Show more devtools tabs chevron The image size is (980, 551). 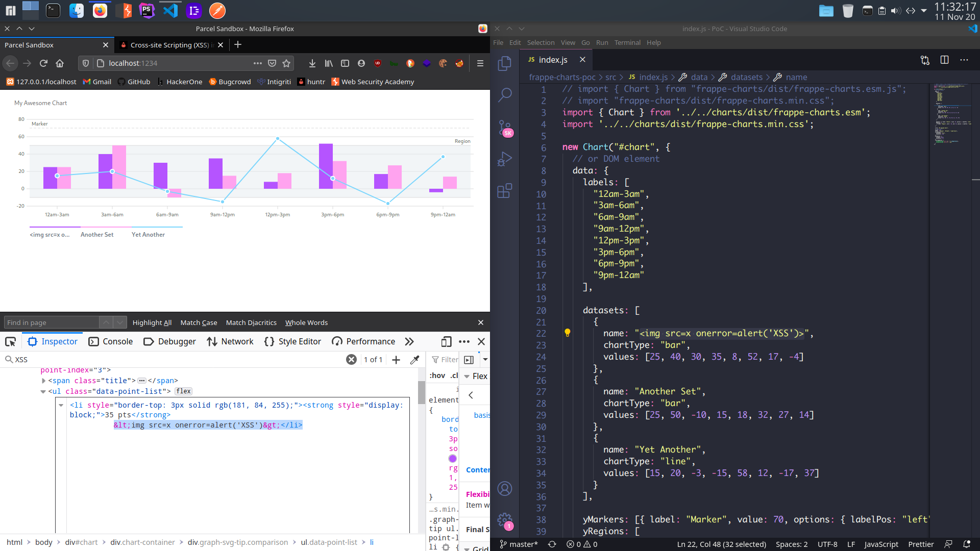[409, 341]
